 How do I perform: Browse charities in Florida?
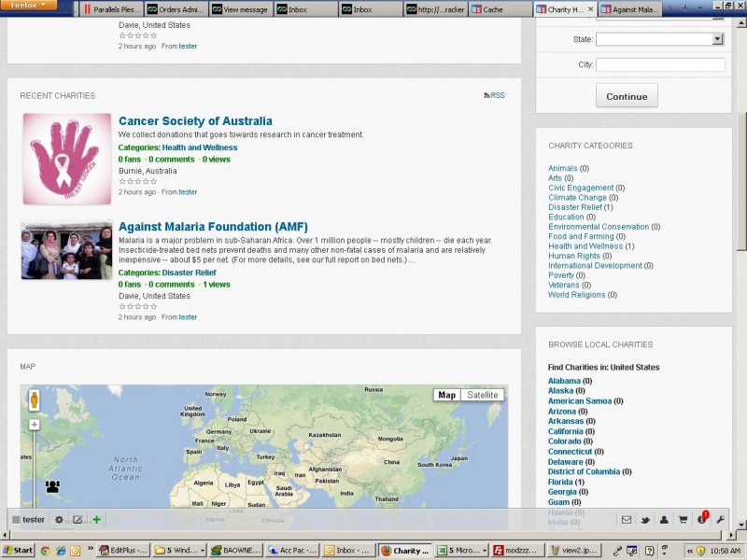pos(560,482)
